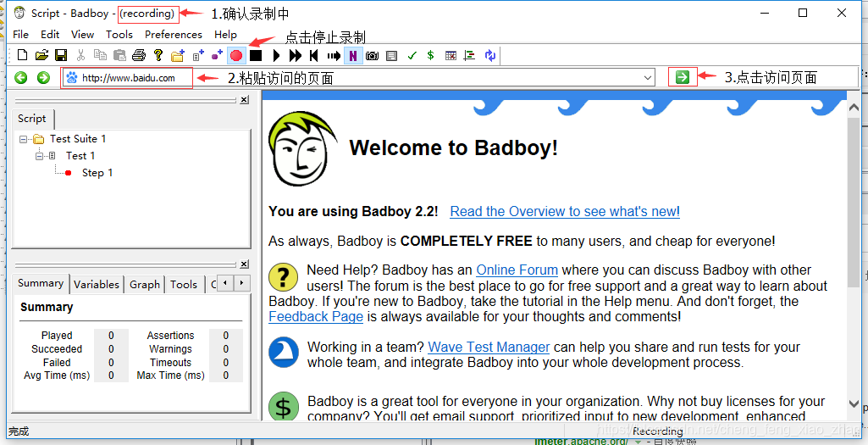Viewport: 868px width, 445px height.
Task: Open the Feedback Page link
Action: (x=316, y=316)
